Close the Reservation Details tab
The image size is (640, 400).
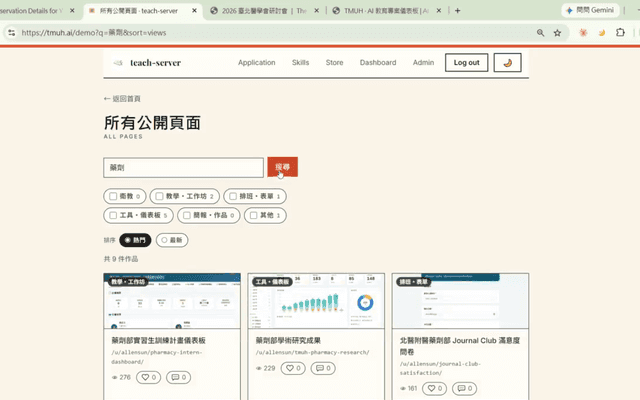coord(72,11)
